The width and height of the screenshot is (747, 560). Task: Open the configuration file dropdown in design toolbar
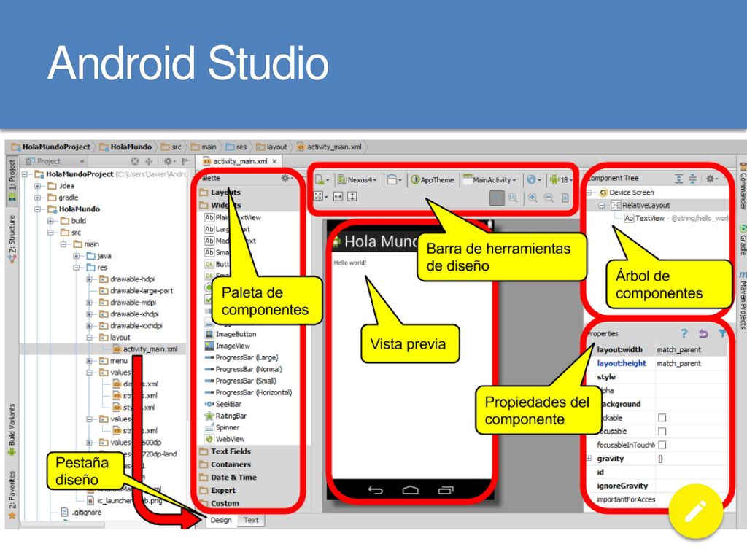(x=322, y=180)
